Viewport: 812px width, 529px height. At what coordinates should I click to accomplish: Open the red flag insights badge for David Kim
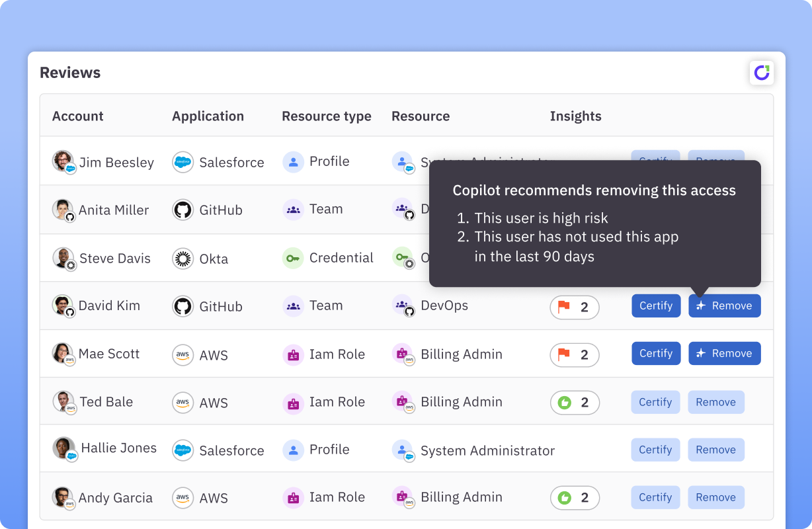pyautogui.click(x=574, y=307)
